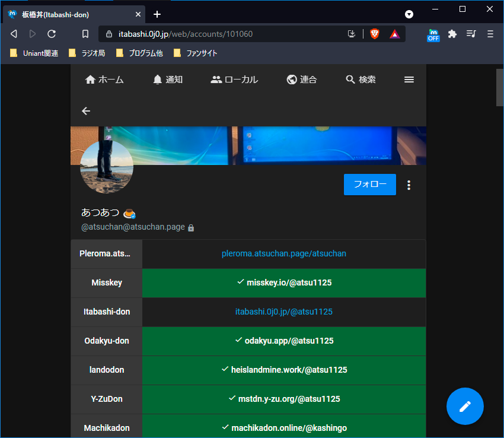Click the profile avatar picture
The height and width of the screenshot is (438, 504).
(x=107, y=167)
